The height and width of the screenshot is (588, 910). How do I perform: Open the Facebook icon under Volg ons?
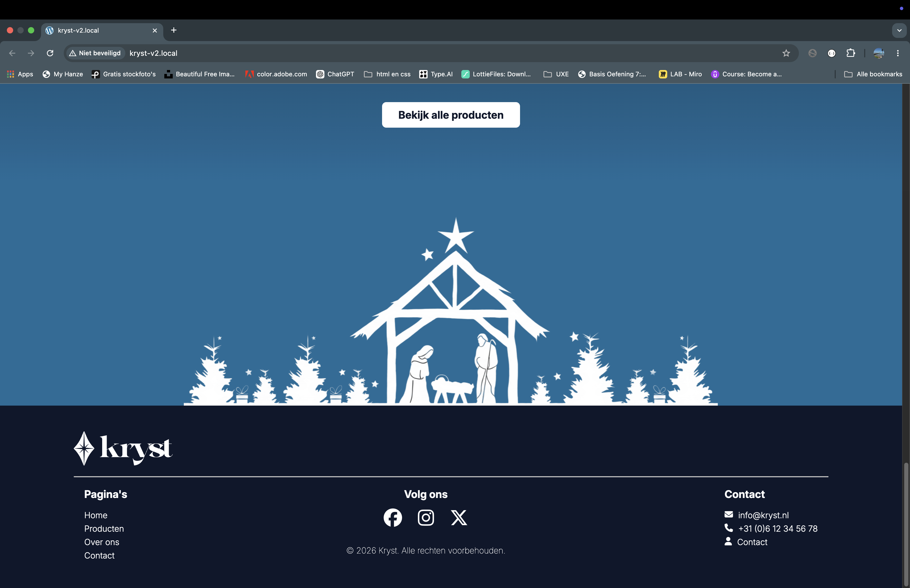coord(393,518)
